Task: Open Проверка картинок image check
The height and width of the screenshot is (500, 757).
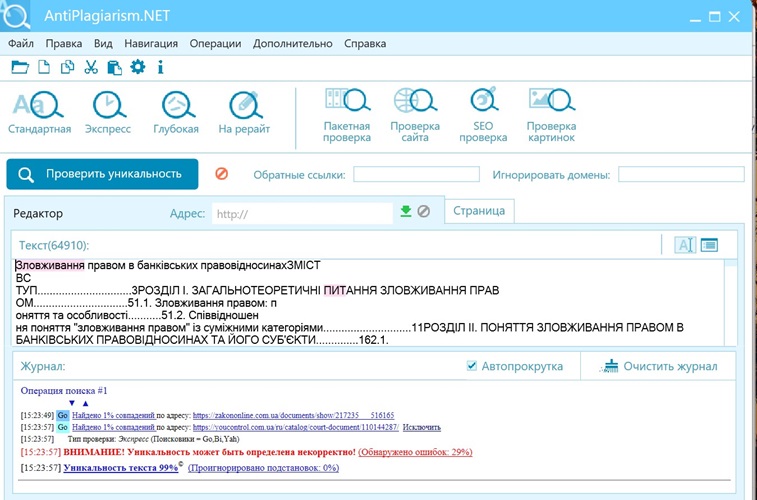Action: click(551, 115)
